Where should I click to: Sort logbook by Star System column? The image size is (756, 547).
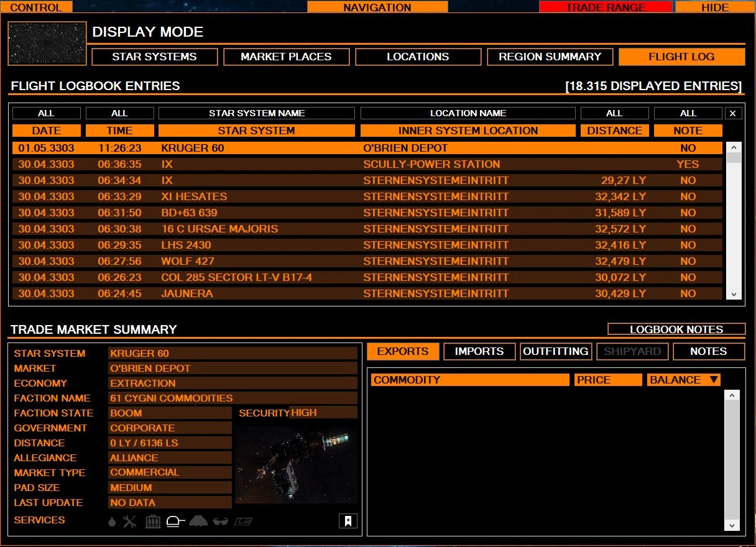[257, 131]
